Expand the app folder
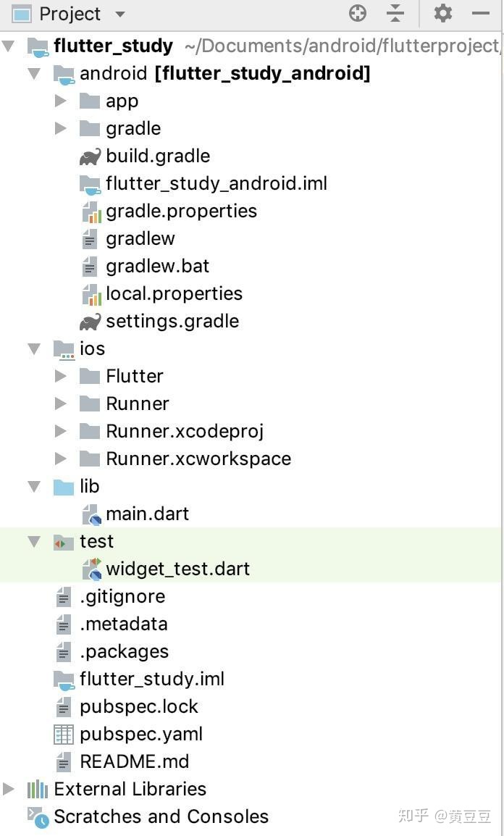The height and width of the screenshot is (836, 504). pyautogui.click(x=61, y=101)
